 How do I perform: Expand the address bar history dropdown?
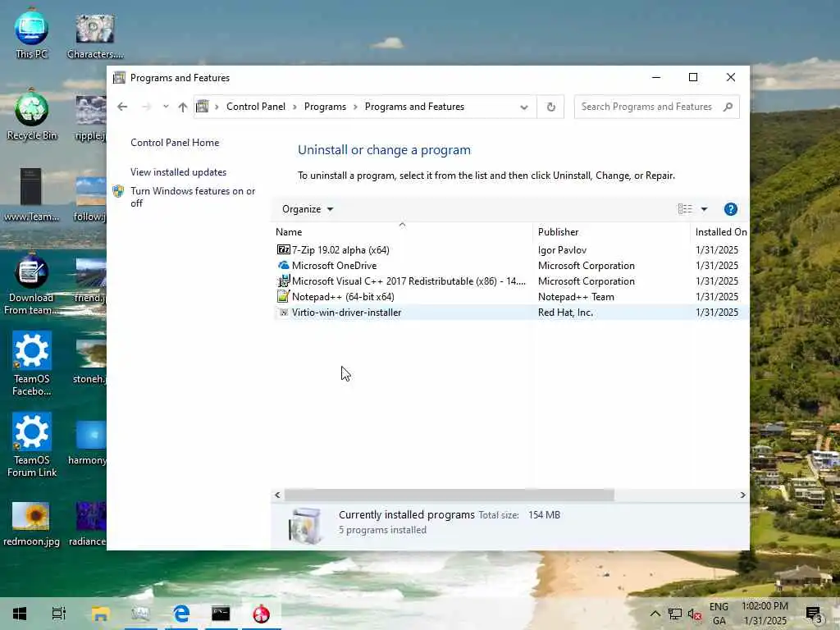pos(524,107)
